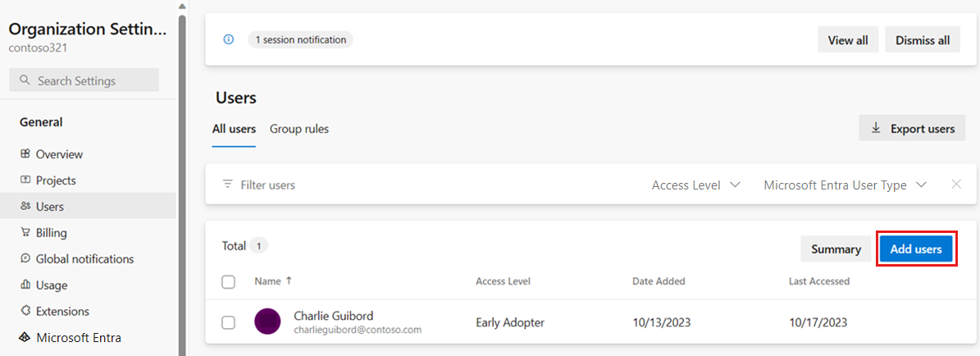This screenshot has width=980, height=356.
Task: Tick the select-all users checkbox in header
Action: [x=229, y=281]
